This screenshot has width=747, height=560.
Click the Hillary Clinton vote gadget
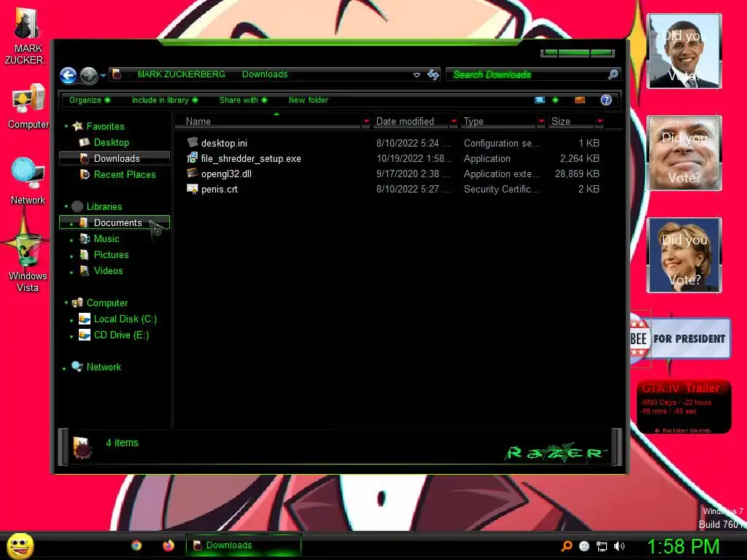tap(684, 255)
